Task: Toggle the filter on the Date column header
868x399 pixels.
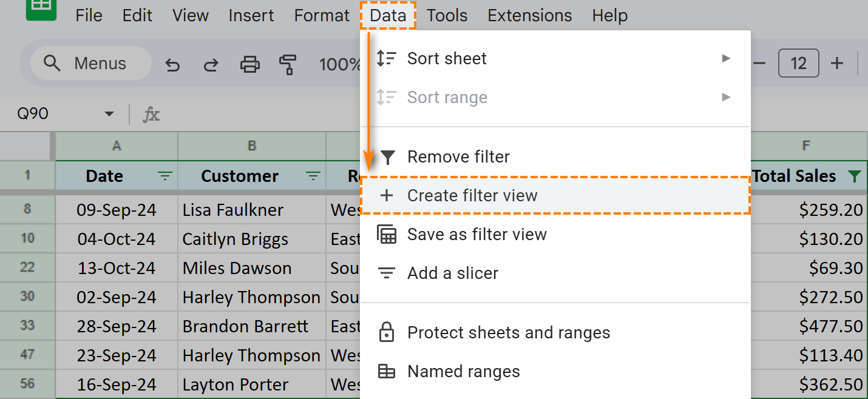Action: pos(164,176)
